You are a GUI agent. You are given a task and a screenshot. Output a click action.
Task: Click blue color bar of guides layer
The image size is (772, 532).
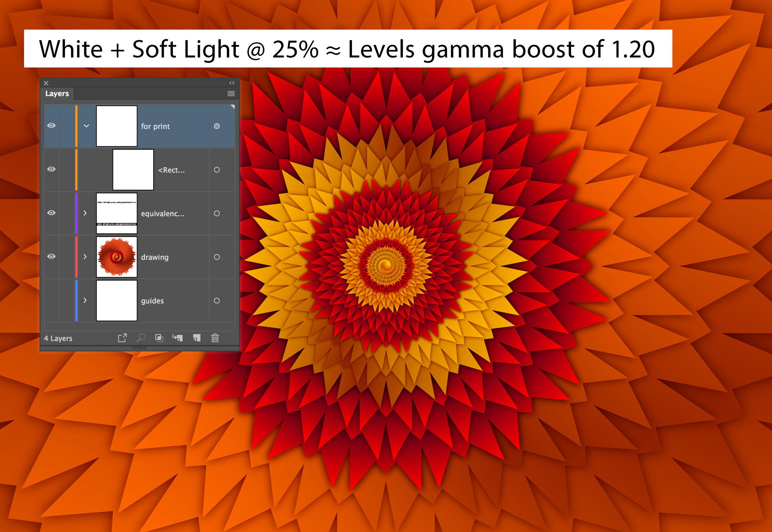click(x=76, y=300)
